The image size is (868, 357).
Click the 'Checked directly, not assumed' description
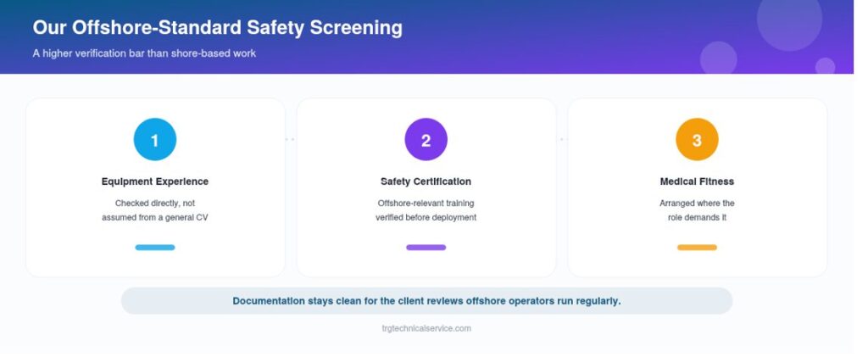point(155,210)
